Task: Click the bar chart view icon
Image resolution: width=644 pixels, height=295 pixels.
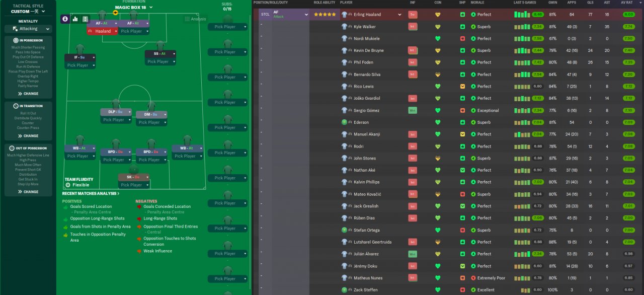Action: click(75, 19)
